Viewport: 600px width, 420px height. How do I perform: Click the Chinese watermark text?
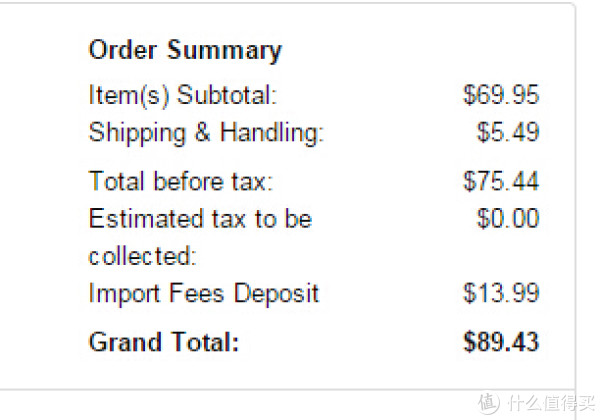tap(551, 403)
